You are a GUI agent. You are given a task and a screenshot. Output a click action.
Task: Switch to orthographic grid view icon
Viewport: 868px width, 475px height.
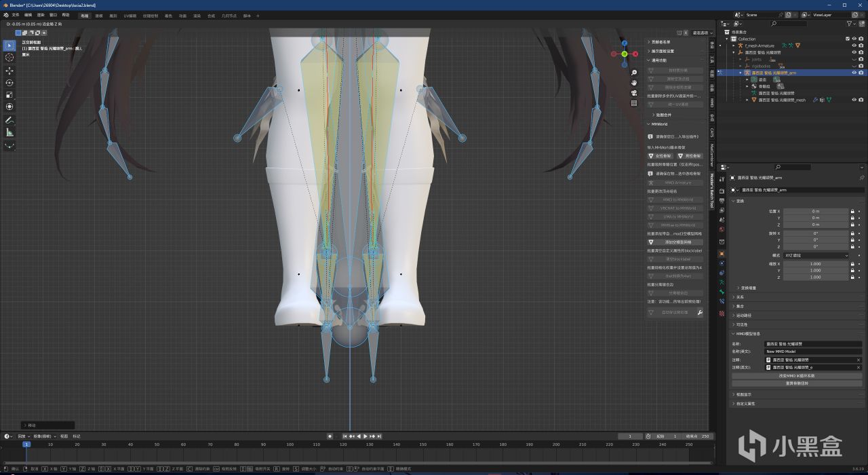coord(633,103)
